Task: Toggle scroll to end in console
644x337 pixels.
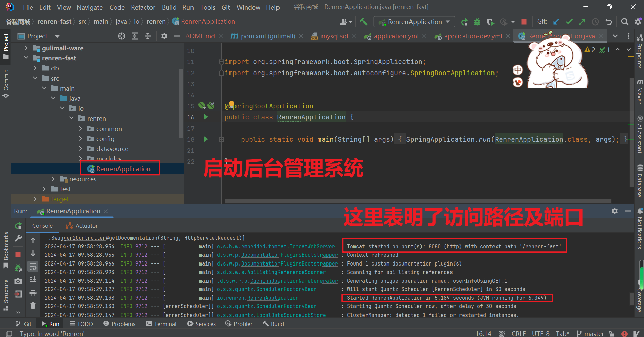Action: [x=33, y=280]
